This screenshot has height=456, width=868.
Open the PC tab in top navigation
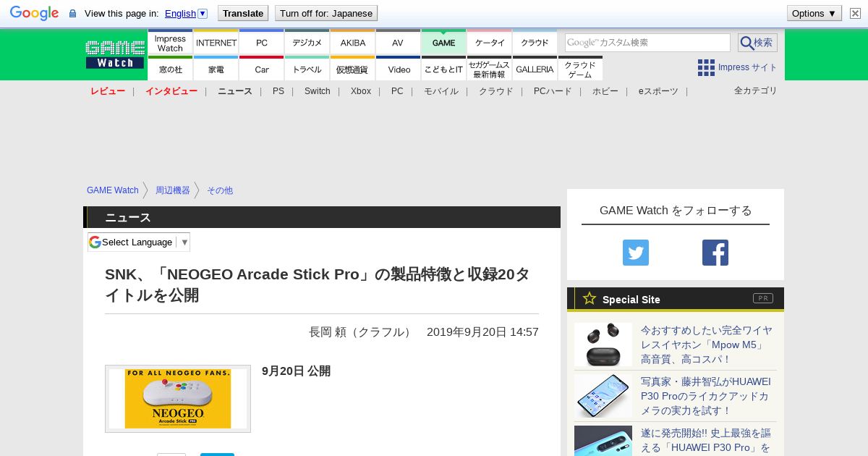click(x=262, y=43)
